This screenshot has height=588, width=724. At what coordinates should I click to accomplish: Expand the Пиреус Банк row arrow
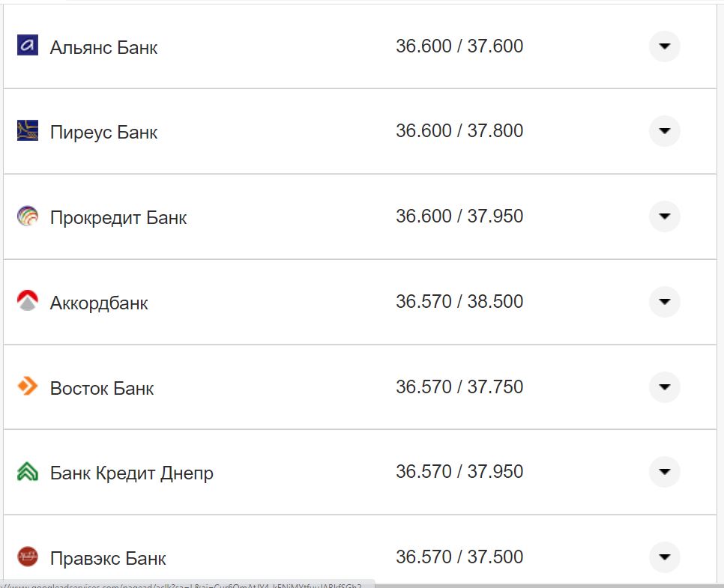[664, 131]
